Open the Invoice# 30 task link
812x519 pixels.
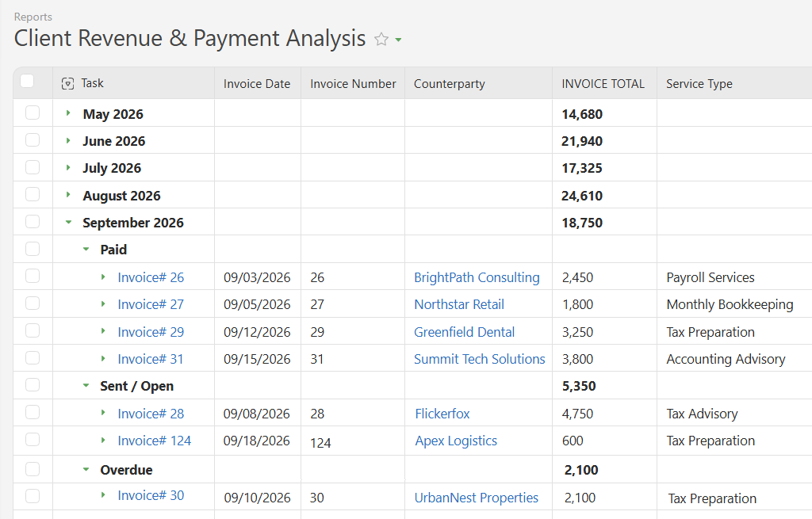[x=151, y=495]
